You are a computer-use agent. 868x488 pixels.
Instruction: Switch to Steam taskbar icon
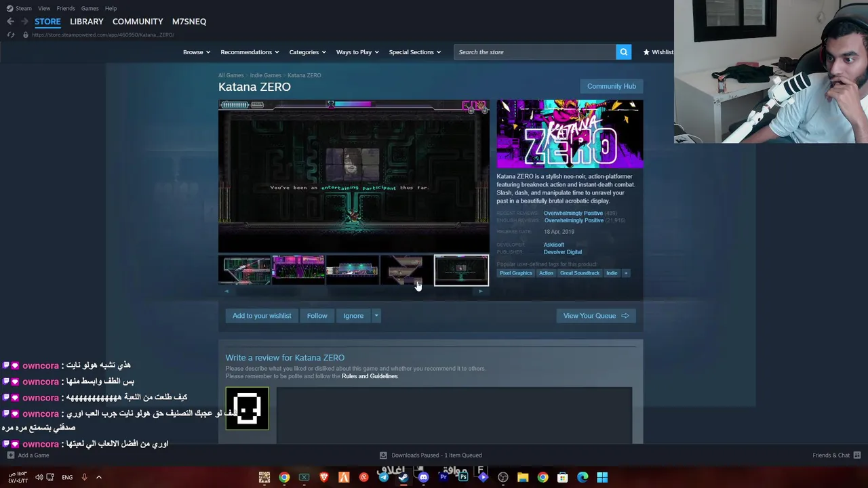(x=403, y=477)
